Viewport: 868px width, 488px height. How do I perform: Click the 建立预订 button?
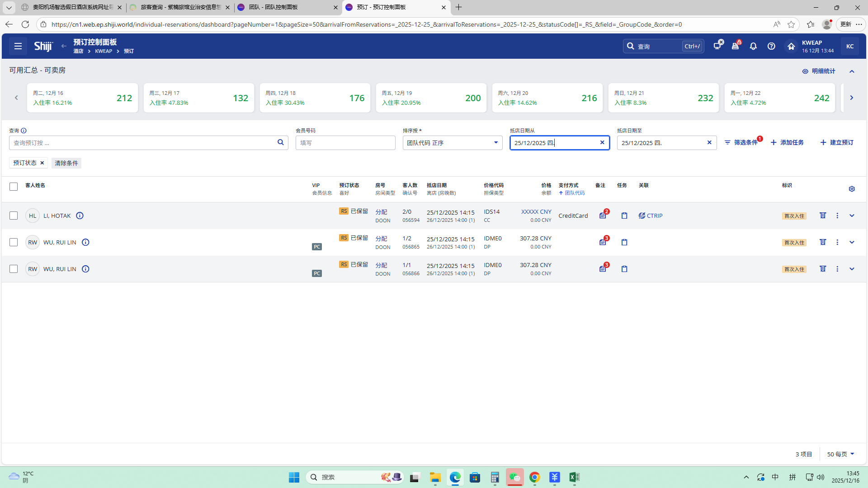(x=837, y=142)
